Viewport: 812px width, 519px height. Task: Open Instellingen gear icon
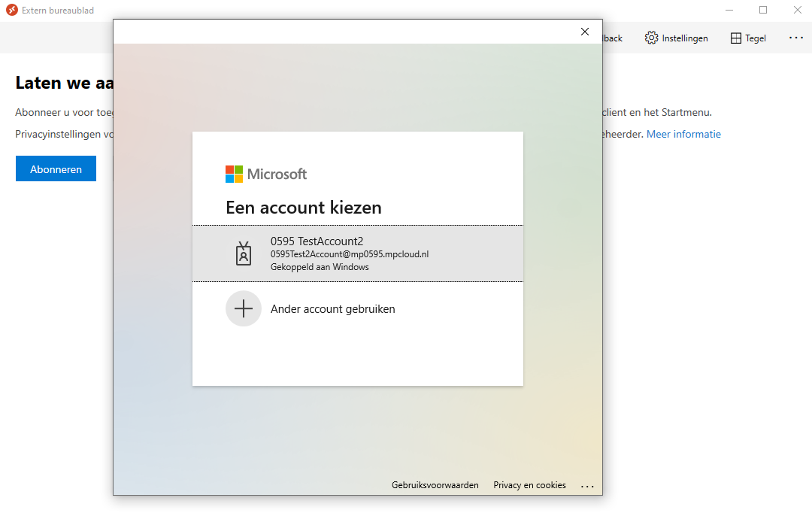pyautogui.click(x=651, y=38)
